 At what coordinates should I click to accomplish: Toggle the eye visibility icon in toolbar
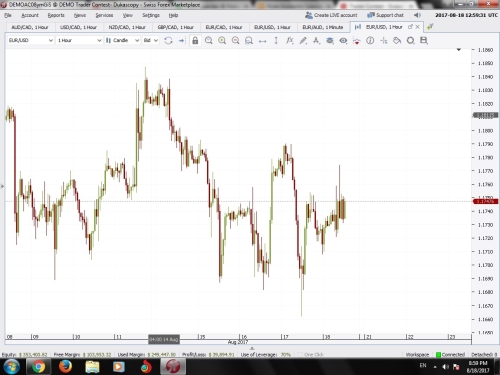(x=343, y=41)
